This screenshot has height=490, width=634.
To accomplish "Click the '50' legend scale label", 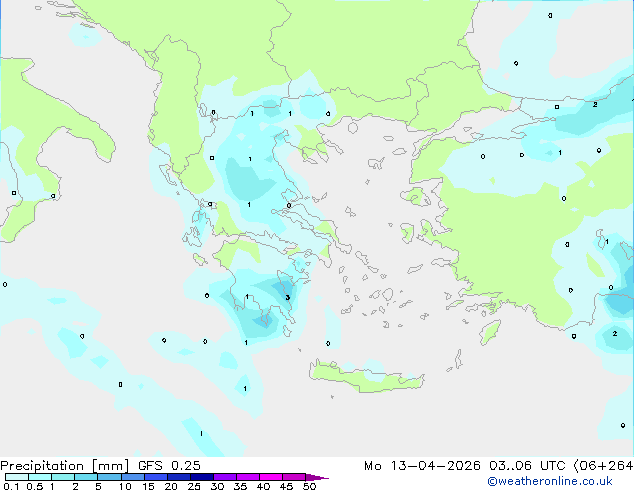I will (310, 486).
